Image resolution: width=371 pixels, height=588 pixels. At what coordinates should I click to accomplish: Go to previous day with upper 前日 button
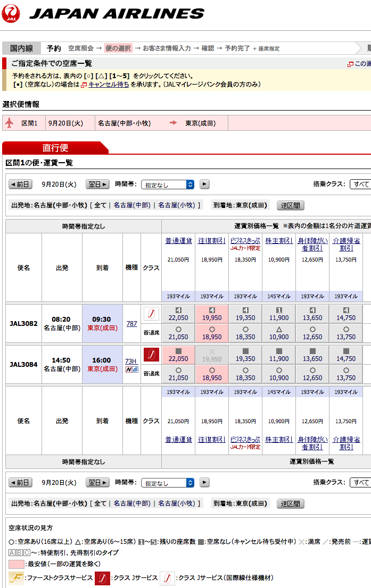point(21,184)
